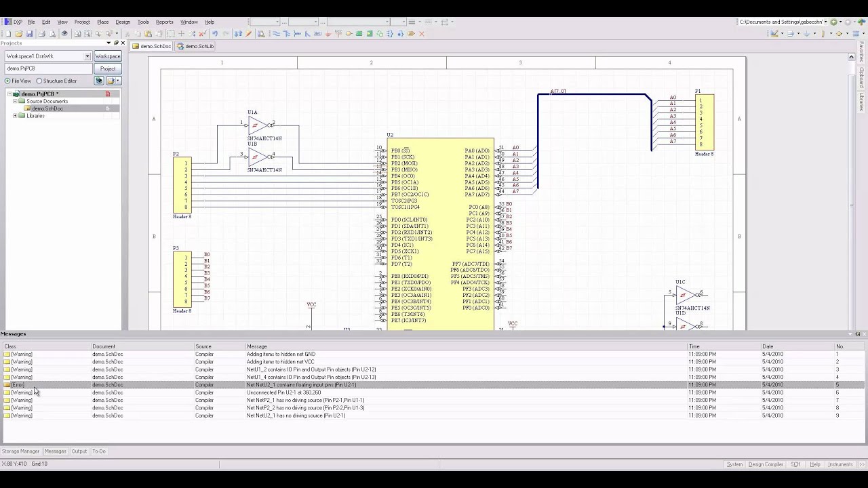Switch to the demo.SchLib tab

tap(195, 46)
